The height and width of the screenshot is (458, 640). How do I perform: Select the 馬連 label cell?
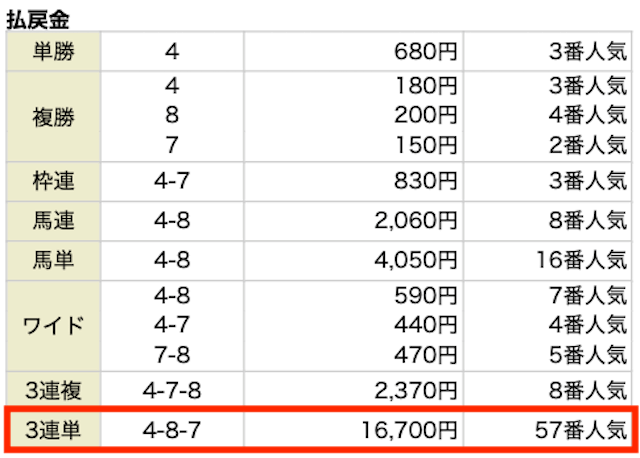click(53, 221)
